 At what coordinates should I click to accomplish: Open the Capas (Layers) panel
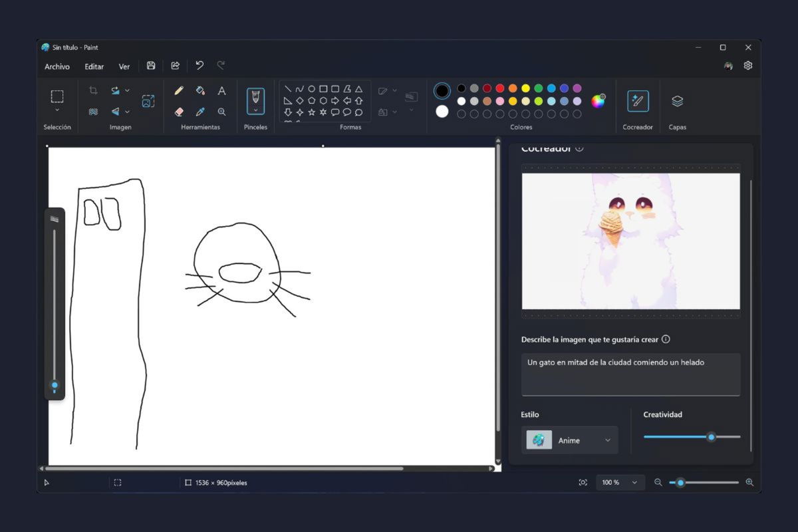click(x=677, y=101)
